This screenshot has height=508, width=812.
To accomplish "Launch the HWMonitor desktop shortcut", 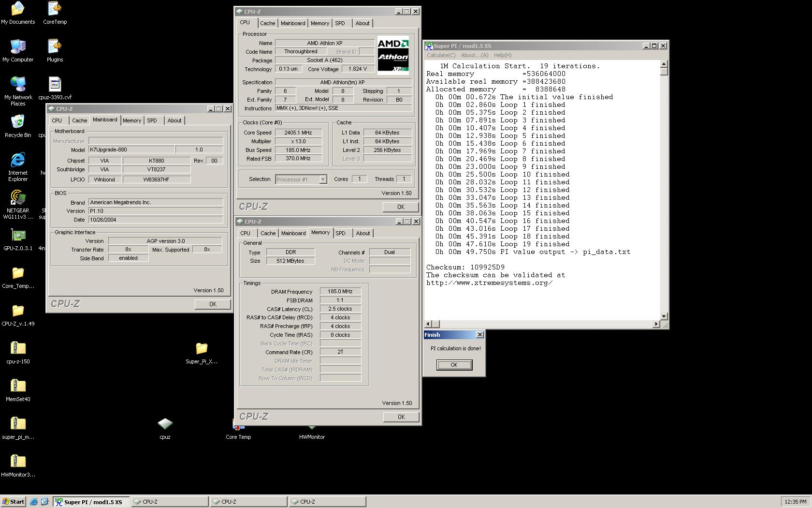I will point(312,433).
